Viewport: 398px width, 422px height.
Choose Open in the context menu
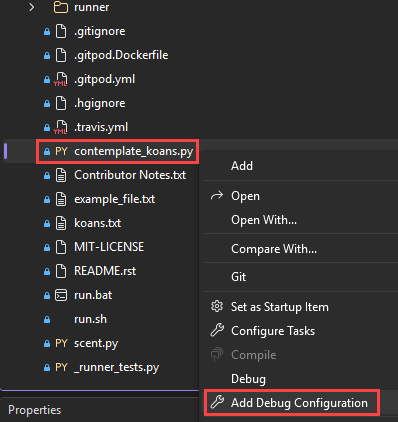tap(245, 196)
